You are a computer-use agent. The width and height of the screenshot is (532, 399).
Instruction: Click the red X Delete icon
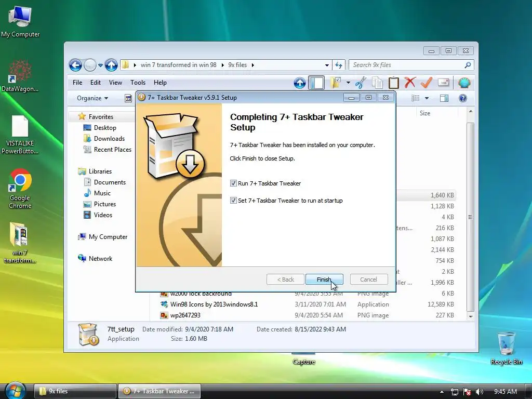(x=410, y=83)
